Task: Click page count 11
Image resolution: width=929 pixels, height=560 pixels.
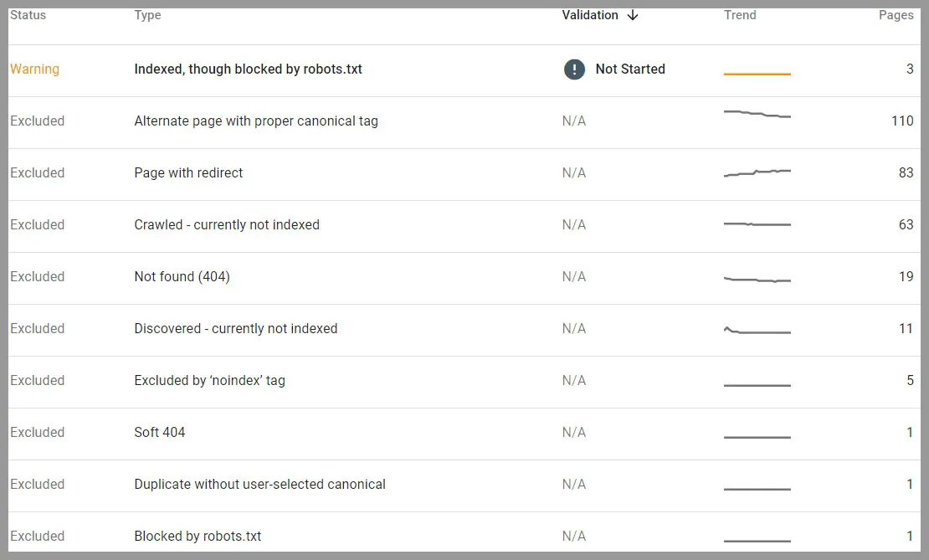Action: pos(906,328)
